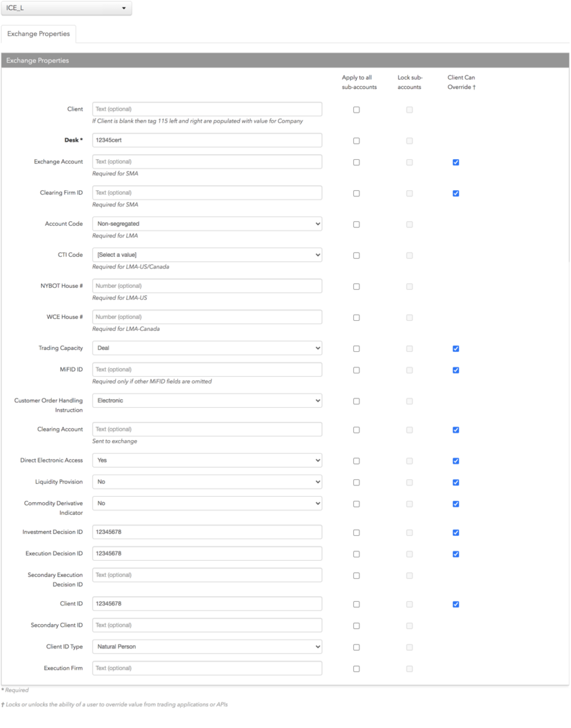Uncheck Client Can Override for MiFID ID
This screenshot has width=571, height=728.
(x=456, y=371)
